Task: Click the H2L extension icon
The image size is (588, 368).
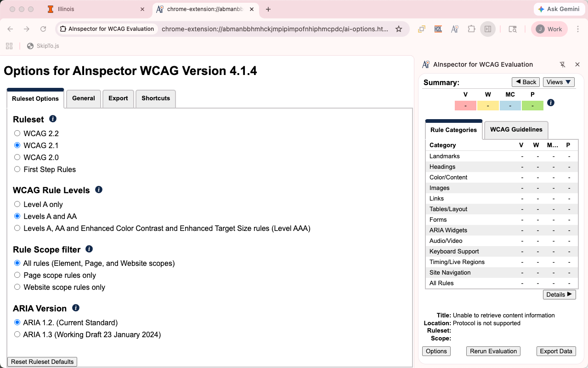Action: coord(438,29)
